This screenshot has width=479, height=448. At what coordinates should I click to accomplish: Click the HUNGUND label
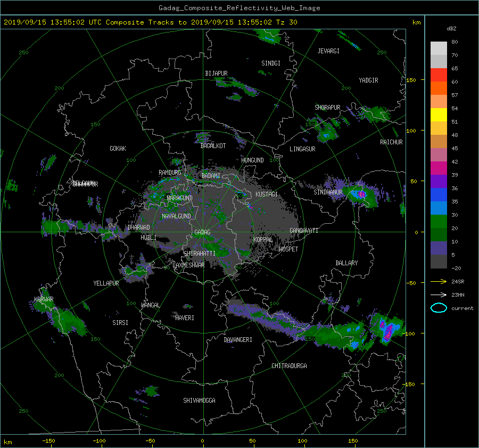(x=252, y=160)
